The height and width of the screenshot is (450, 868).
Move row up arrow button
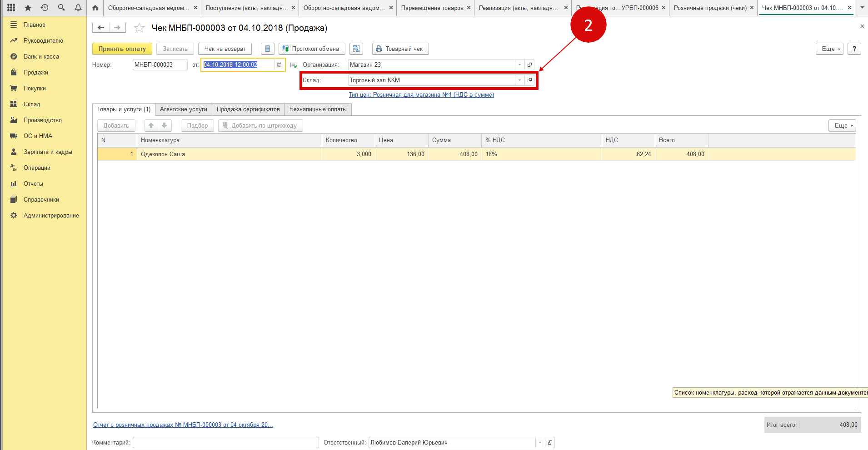pos(151,125)
